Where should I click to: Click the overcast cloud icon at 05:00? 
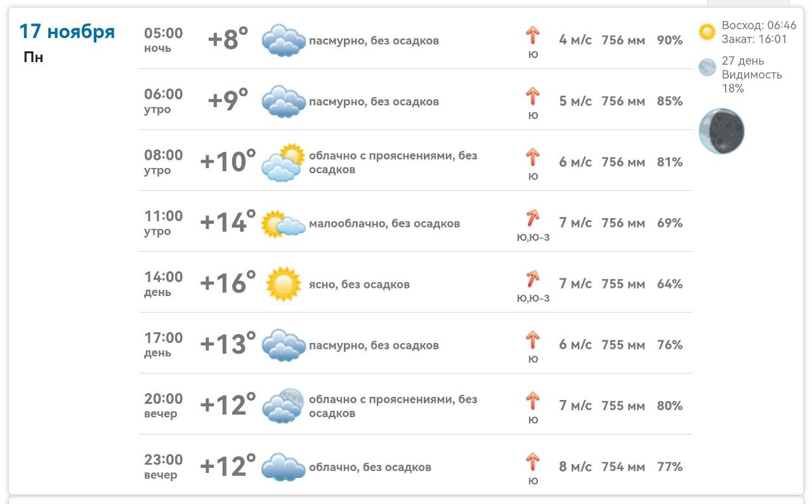pos(283,41)
